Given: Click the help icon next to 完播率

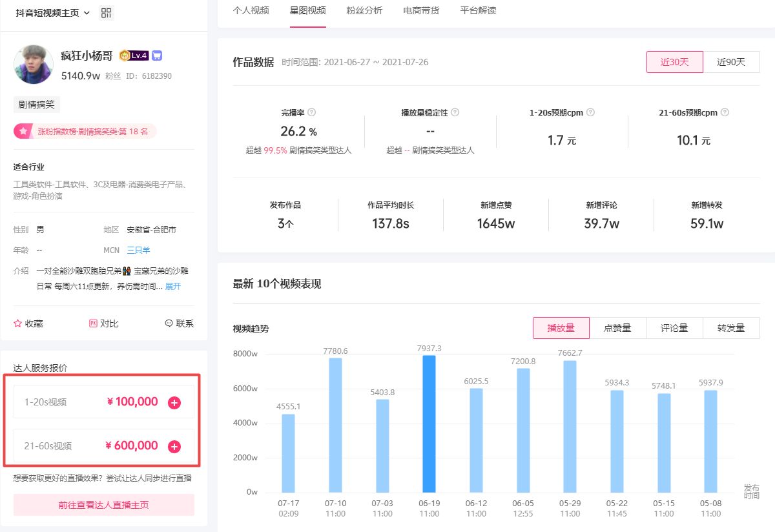Looking at the screenshot, I should click(312, 112).
